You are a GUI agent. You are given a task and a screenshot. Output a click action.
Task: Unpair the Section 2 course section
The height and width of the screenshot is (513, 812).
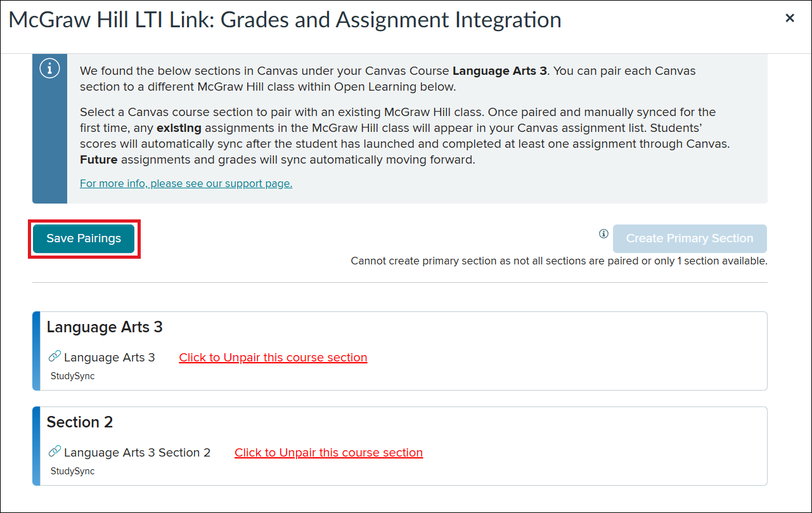click(328, 452)
